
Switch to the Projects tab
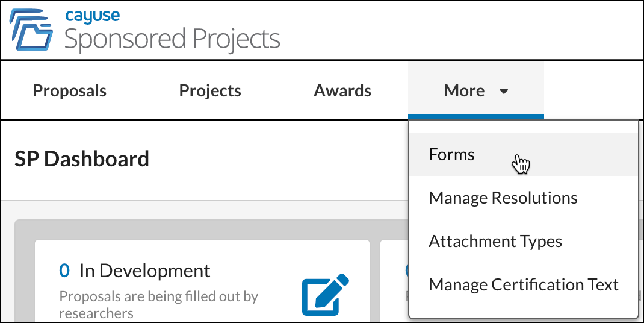pos(210,90)
